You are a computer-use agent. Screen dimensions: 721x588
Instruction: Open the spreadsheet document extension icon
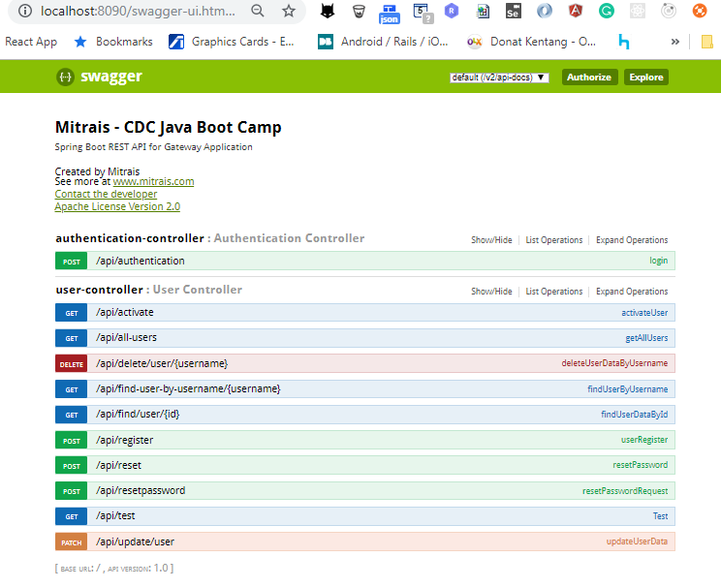point(483,11)
